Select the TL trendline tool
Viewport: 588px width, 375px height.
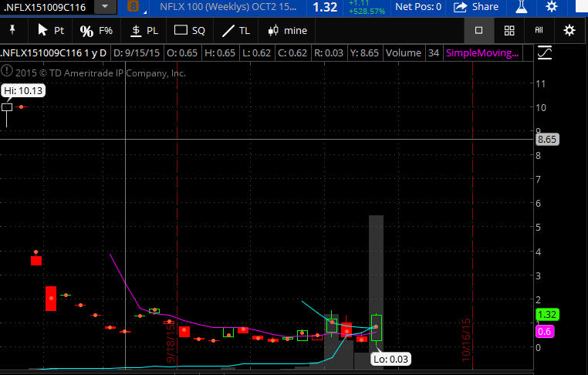(x=236, y=30)
